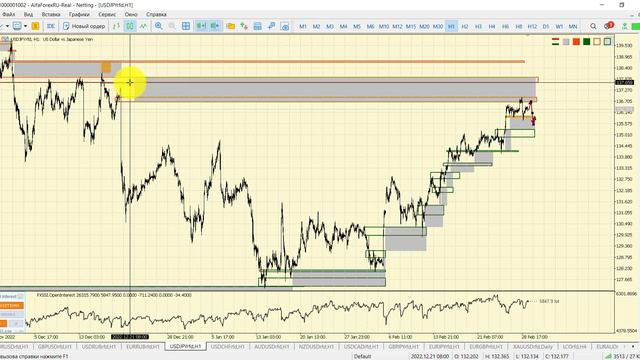Click the search magnifier icon
This screenshot has height=360, width=640.
[593, 26]
